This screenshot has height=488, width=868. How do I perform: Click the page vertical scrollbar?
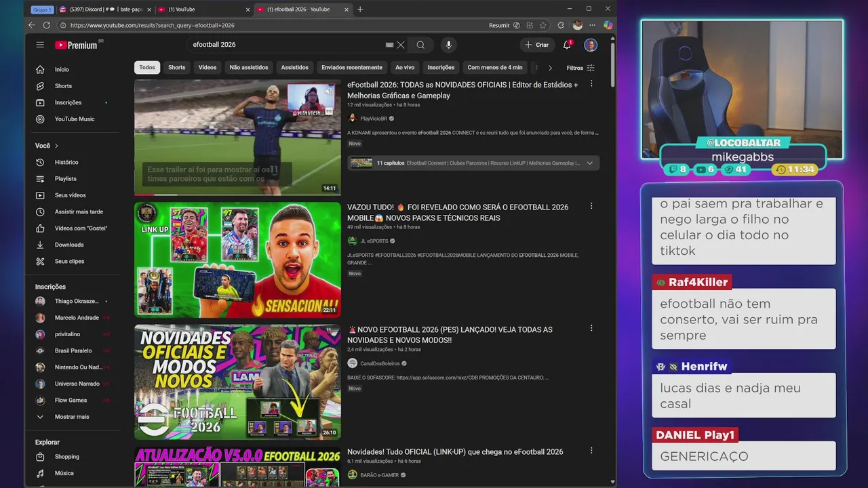(x=613, y=64)
